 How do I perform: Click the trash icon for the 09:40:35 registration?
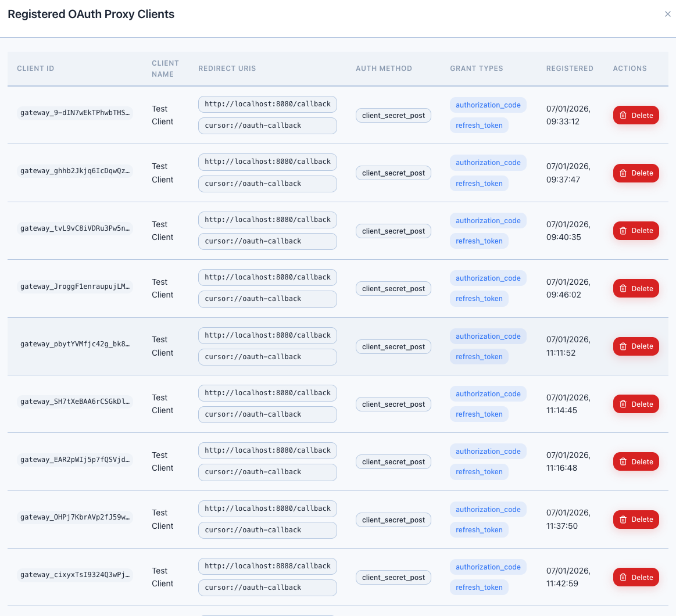[x=624, y=231]
